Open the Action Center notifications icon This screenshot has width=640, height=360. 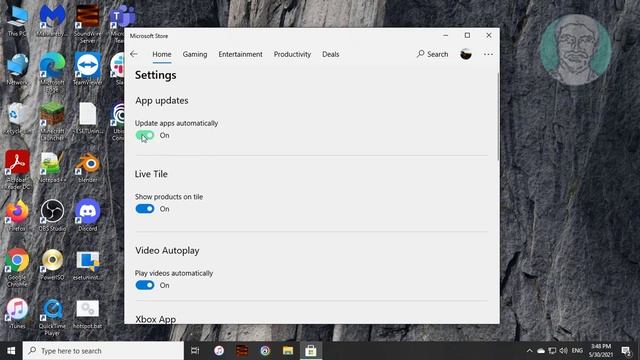(x=626, y=351)
